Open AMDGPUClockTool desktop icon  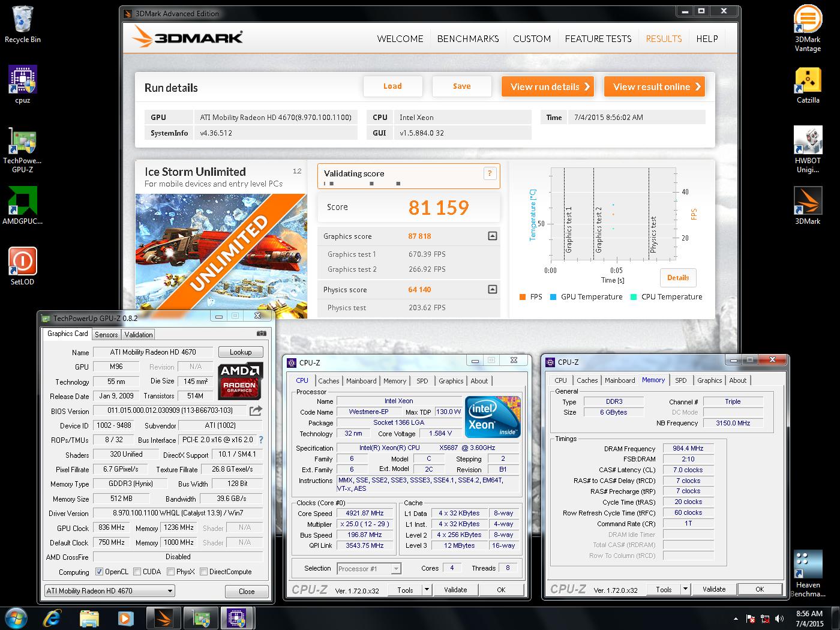point(23,205)
